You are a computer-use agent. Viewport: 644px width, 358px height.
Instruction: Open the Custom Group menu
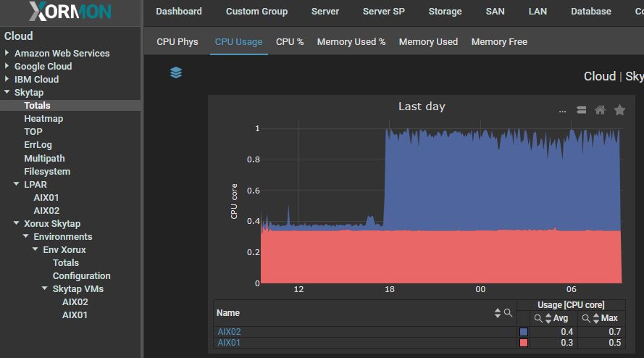pyautogui.click(x=256, y=12)
